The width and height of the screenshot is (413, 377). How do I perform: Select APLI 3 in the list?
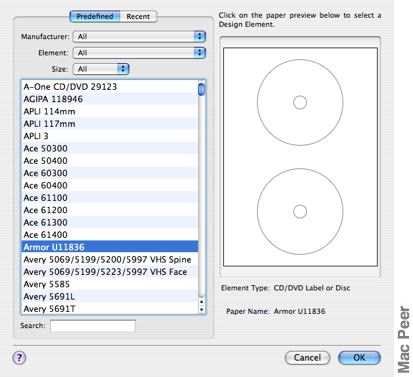point(110,136)
